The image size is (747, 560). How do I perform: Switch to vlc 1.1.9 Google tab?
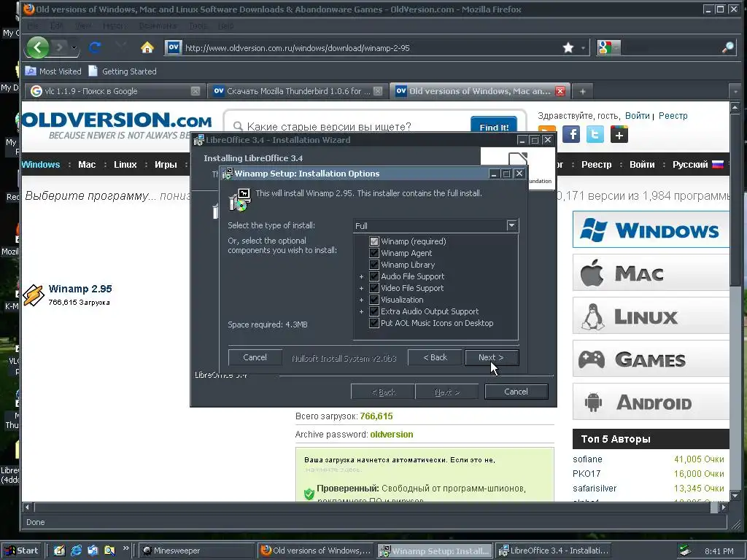[115, 91]
